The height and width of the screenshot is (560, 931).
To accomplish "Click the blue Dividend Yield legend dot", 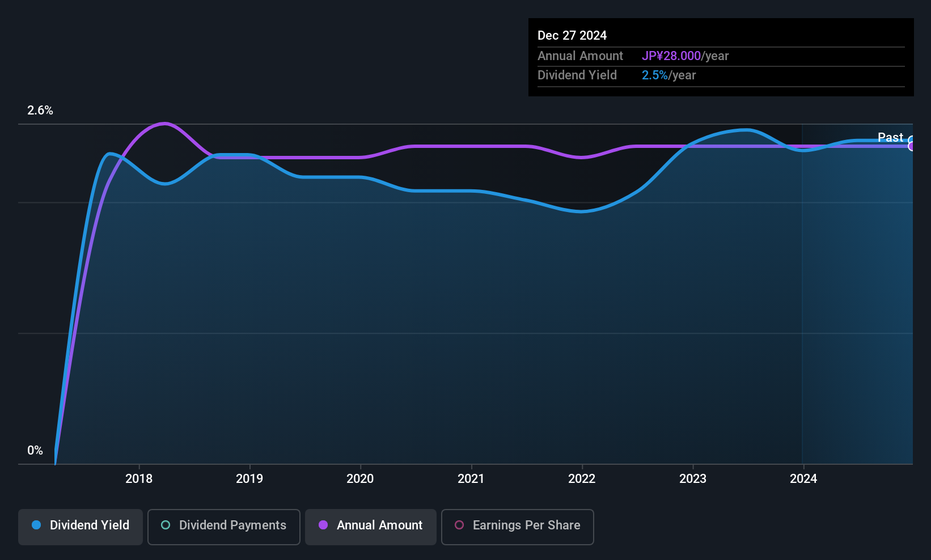I will click(36, 525).
